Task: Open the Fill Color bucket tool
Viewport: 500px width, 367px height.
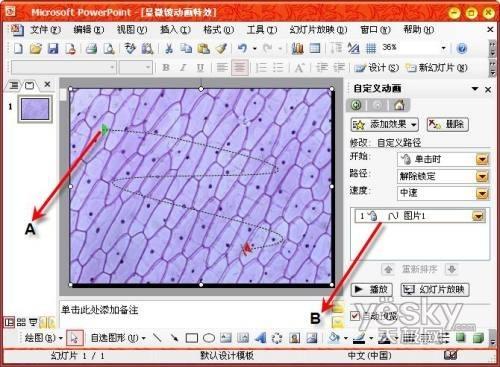Action: pyautogui.click(x=333, y=338)
